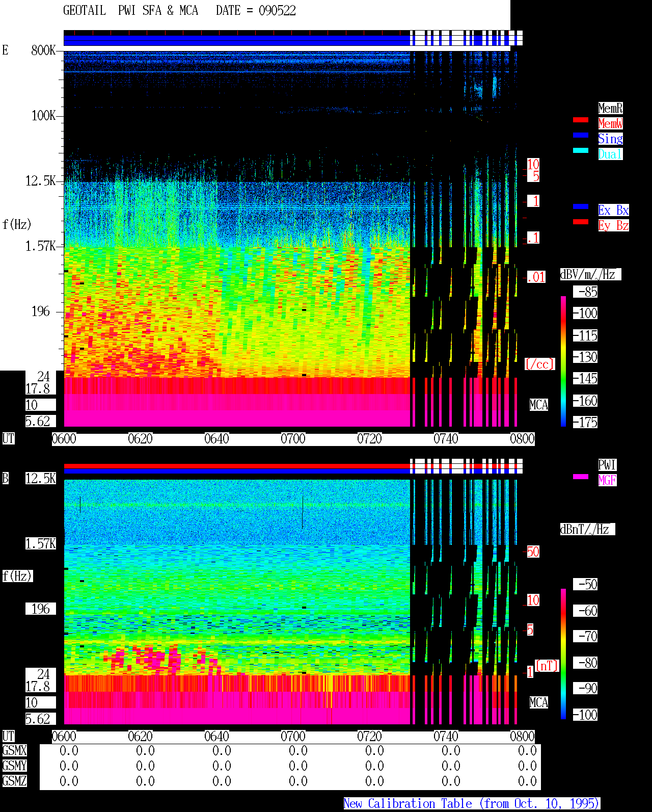Image resolution: width=652 pixels, height=812 pixels.
Task: Click the red 50 nT scale tick
Action: tap(533, 552)
